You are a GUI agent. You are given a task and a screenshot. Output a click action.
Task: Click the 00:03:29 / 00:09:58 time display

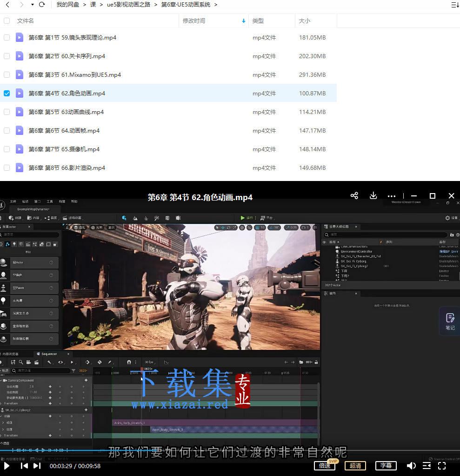[x=75, y=466]
